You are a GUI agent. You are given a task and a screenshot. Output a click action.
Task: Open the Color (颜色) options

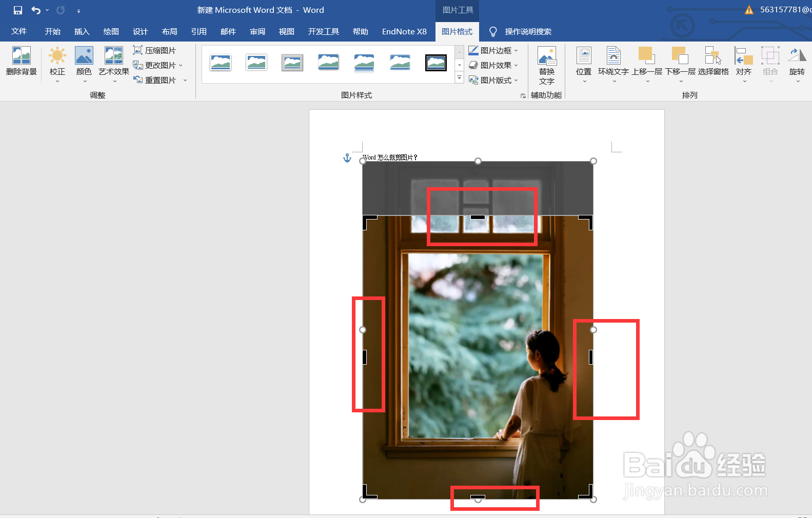pyautogui.click(x=84, y=64)
